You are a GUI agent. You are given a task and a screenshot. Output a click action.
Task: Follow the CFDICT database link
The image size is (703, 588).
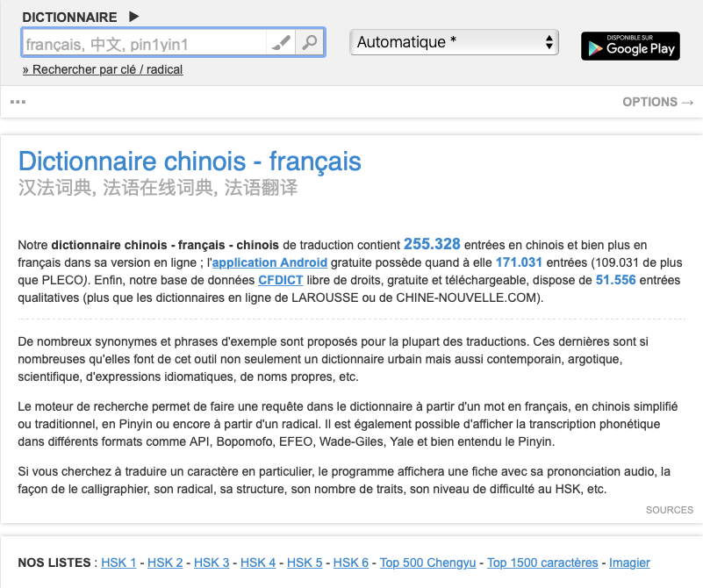[x=278, y=280]
